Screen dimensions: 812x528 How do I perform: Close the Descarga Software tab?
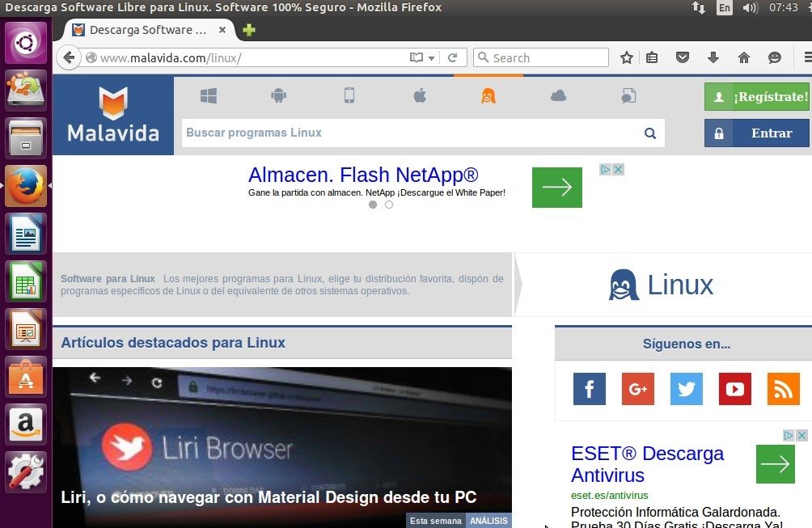point(222,30)
